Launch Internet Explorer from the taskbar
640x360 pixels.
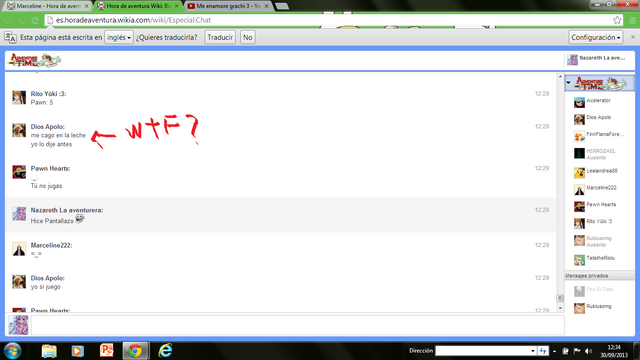pyautogui.click(x=165, y=351)
